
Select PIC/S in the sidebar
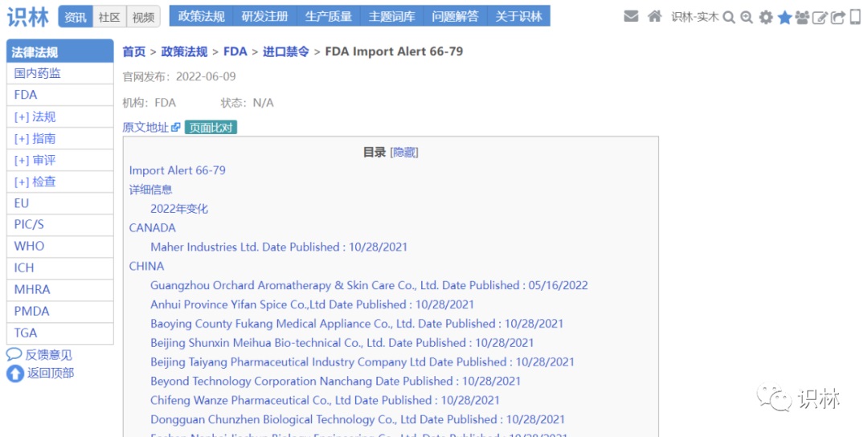tap(59, 225)
